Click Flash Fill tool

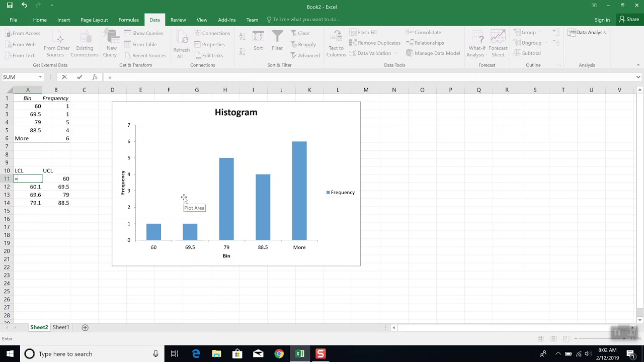(x=363, y=32)
